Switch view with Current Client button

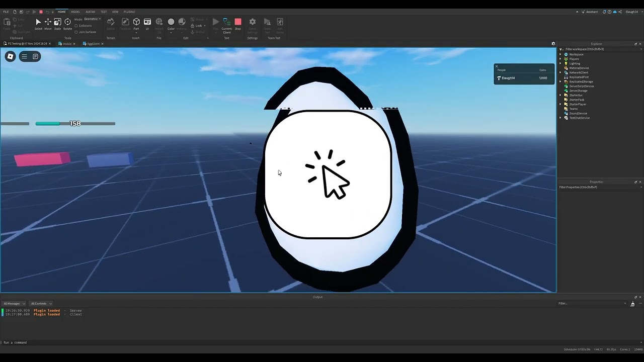(227, 23)
